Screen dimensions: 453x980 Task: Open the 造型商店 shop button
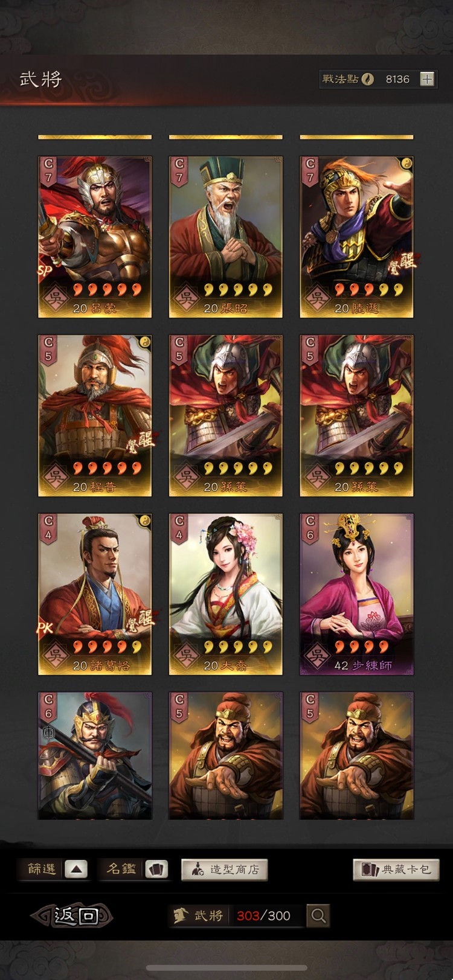tap(225, 870)
